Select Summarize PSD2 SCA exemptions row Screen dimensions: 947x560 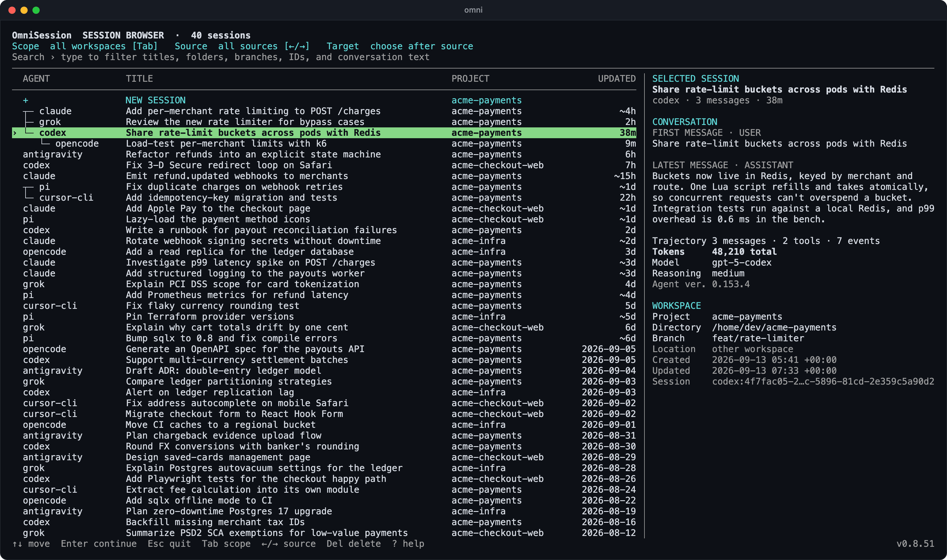324,533
